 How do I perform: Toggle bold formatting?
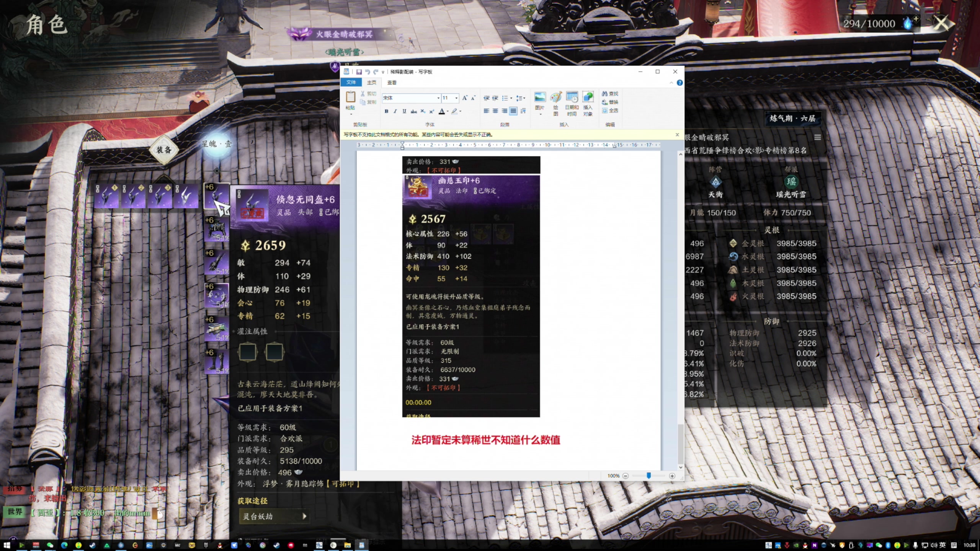[x=386, y=111]
